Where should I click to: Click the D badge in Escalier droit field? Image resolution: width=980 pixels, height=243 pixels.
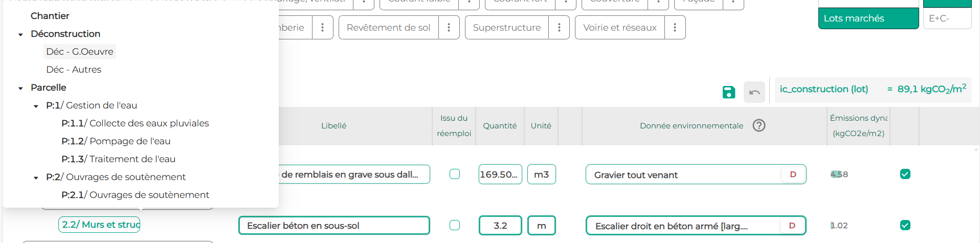(x=792, y=226)
